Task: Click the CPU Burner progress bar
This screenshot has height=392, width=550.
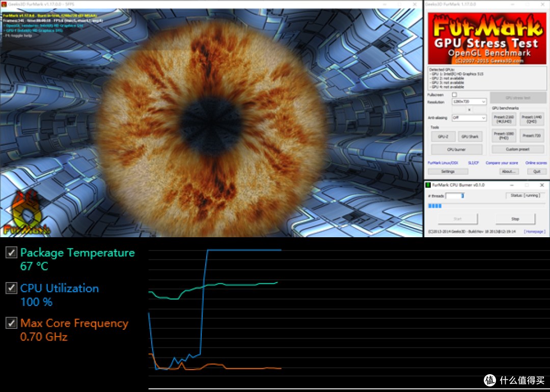Action: point(487,206)
